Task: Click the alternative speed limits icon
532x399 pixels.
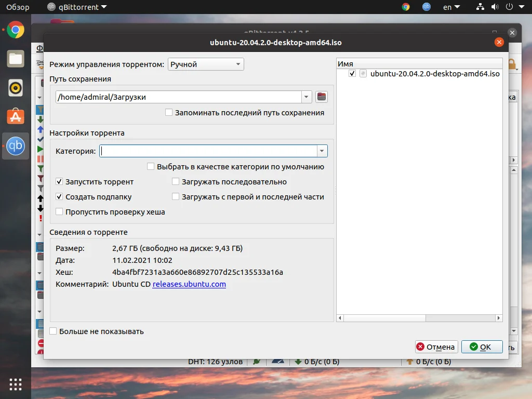Action: 278,362
